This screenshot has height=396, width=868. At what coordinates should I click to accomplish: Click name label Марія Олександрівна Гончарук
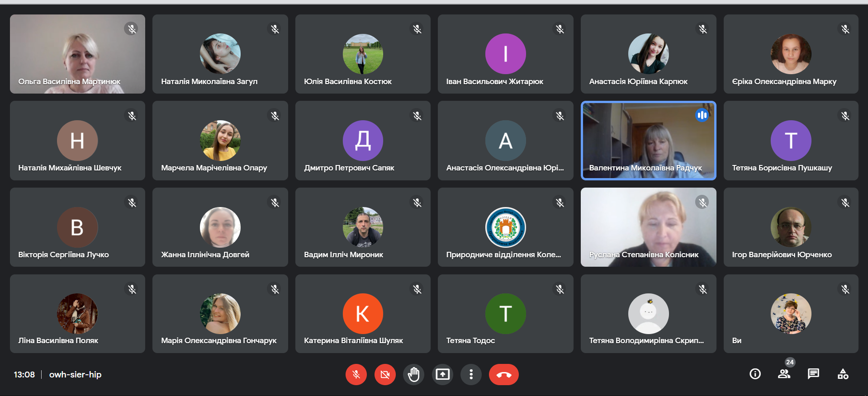(218, 340)
